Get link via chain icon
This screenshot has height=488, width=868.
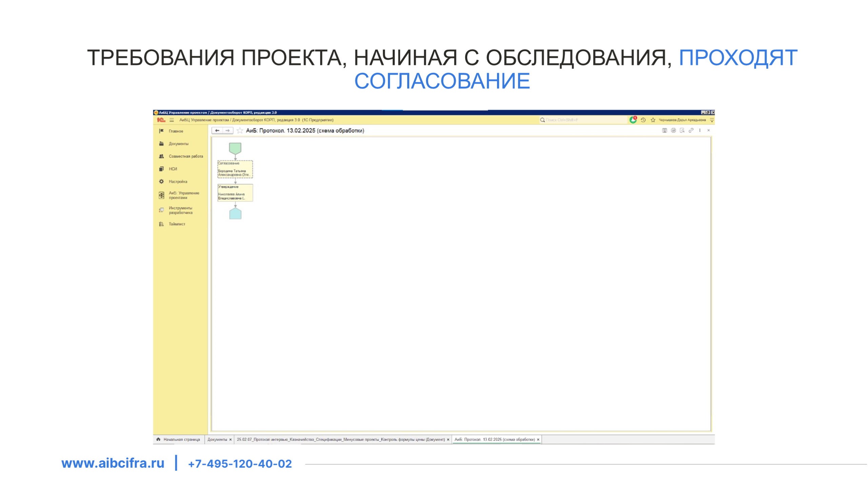691,131
